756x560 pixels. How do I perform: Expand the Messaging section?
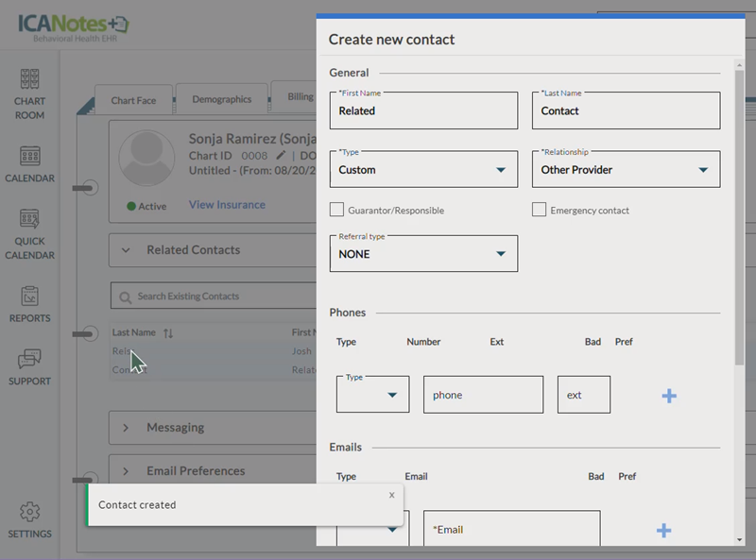tap(175, 428)
